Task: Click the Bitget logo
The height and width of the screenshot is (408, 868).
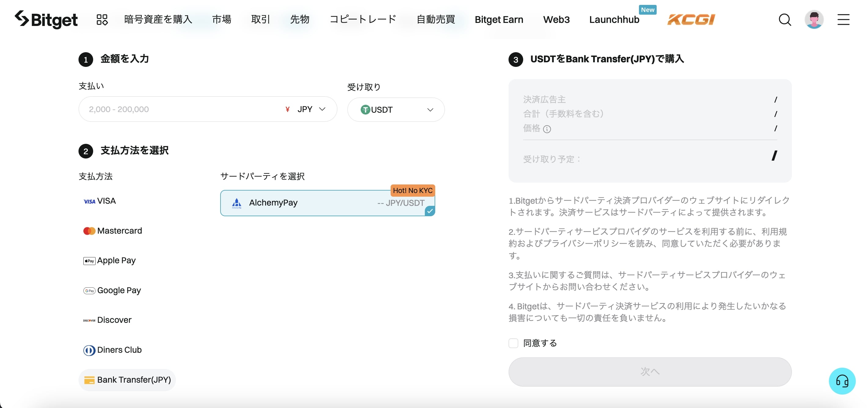Action: click(x=46, y=19)
